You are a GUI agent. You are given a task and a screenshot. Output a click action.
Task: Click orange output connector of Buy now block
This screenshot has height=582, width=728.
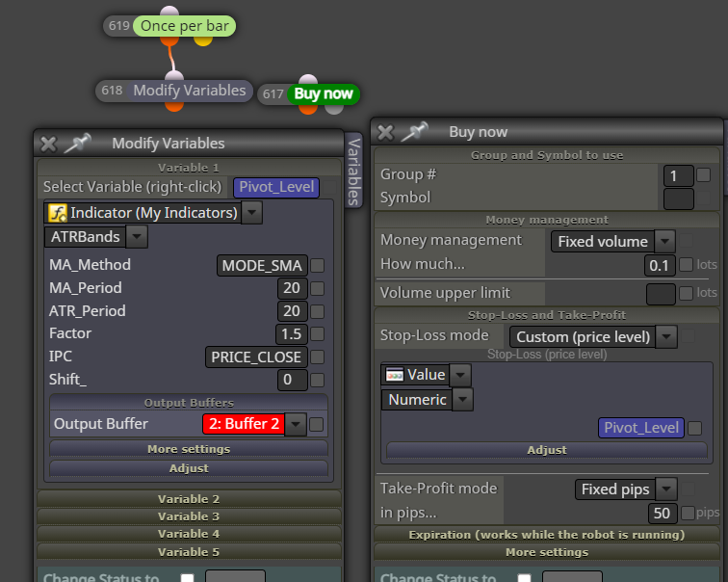[x=308, y=109]
